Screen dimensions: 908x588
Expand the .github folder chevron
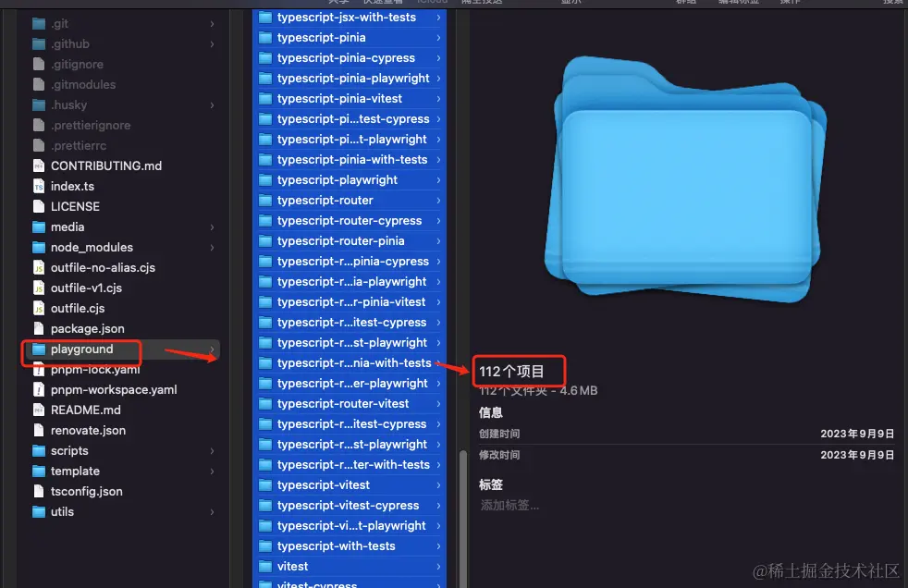212,44
